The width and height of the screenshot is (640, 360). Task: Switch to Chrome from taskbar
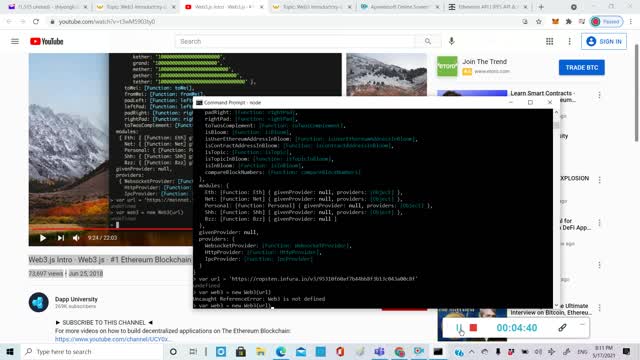(400, 351)
